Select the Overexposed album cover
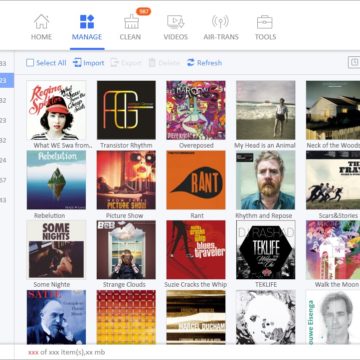The width and height of the screenshot is (360, 360). 196,110
